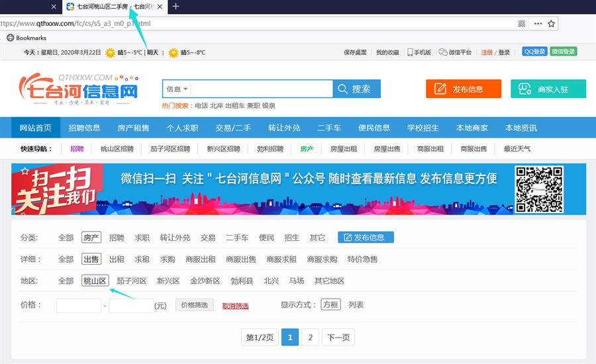
Task: Open the QR code icon in address bar
Action: point(522,23)
